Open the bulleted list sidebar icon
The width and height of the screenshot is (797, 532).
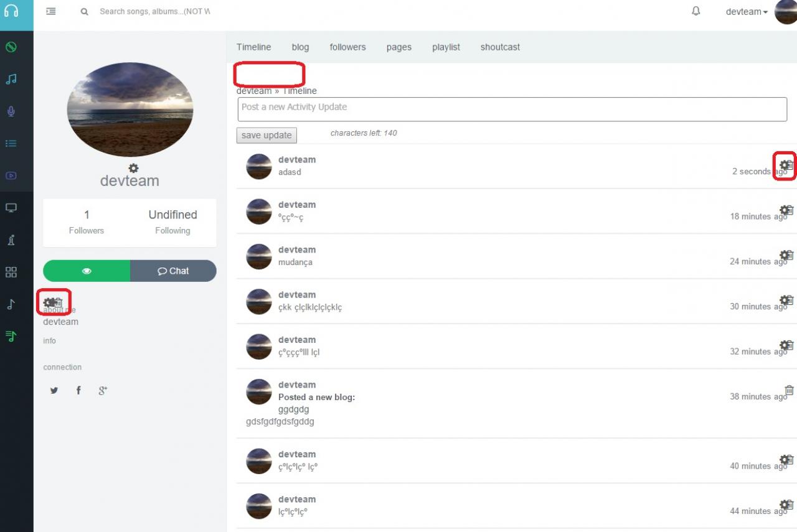11,143
